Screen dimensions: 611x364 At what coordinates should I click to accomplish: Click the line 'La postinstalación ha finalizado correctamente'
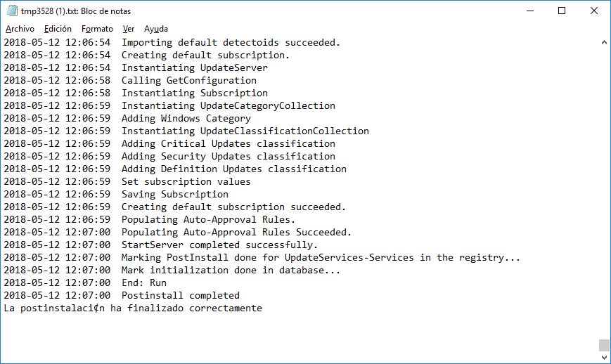(x=132, y=308)
